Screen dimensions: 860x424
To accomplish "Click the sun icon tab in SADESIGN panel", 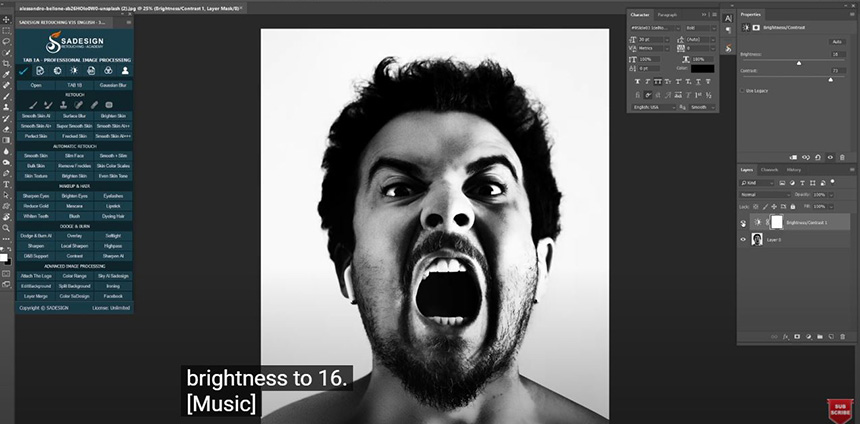I will pyautogui.click(x=74, y=71).
